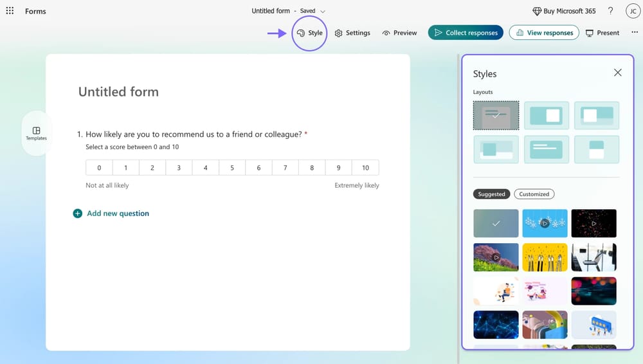Switch to the Customized tab
This screenshot has width=643, height=364.
pos(534,194)
